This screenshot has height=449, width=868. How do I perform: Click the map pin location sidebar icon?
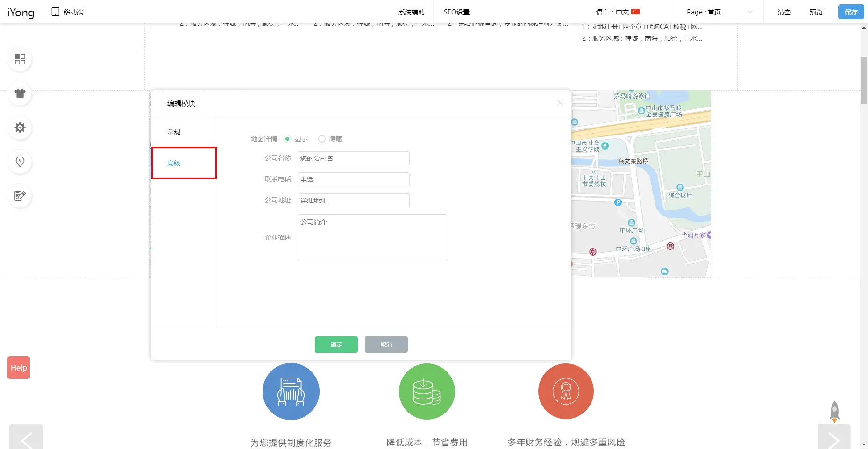(20, 162)
